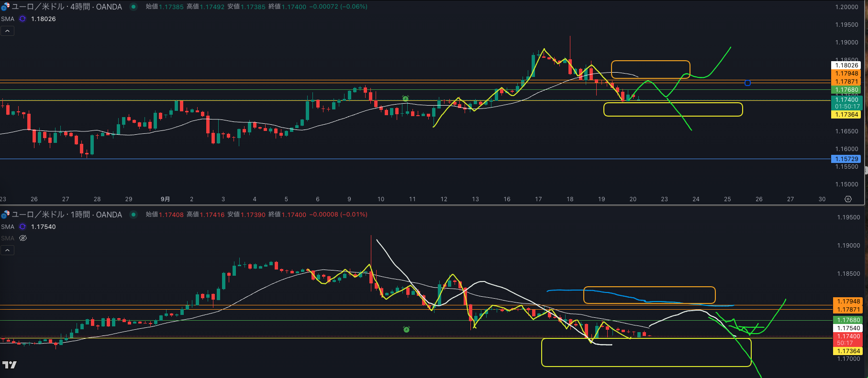Click market status dot on 1-hour chart

point(134,215)
